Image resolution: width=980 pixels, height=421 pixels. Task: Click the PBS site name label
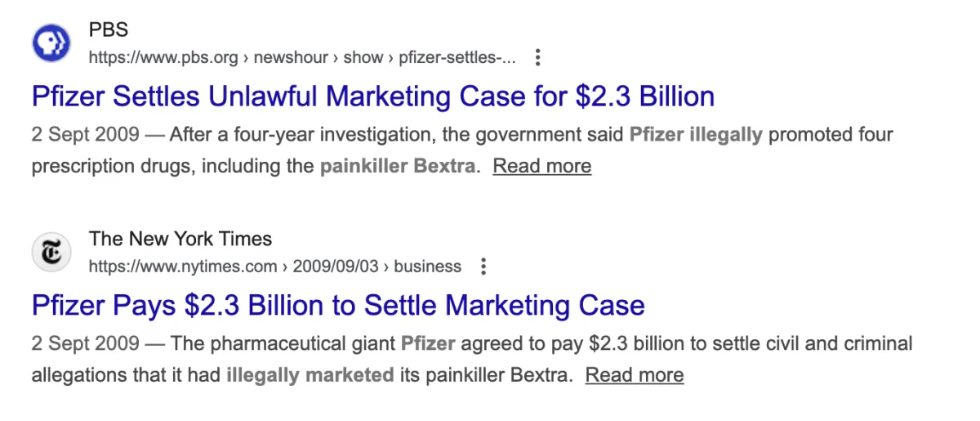coord(109,30)
